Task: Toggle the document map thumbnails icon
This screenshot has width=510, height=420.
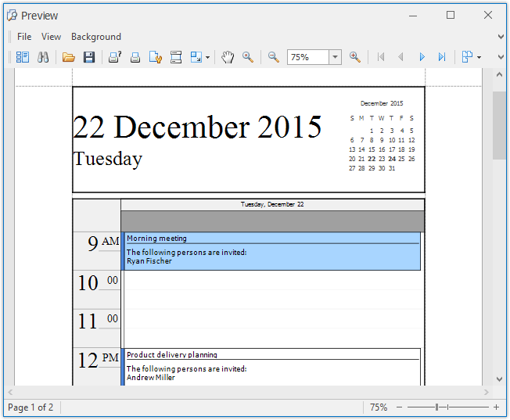Action: pos(23,57)
